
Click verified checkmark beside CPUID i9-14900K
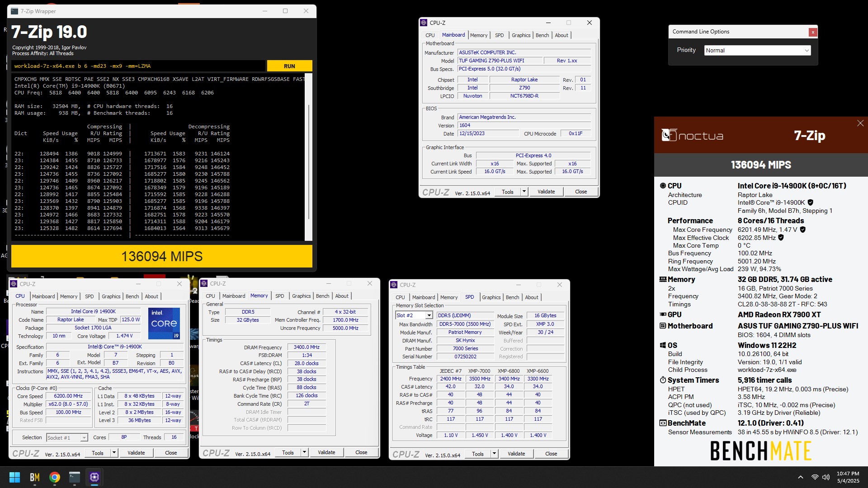point(810,202)
